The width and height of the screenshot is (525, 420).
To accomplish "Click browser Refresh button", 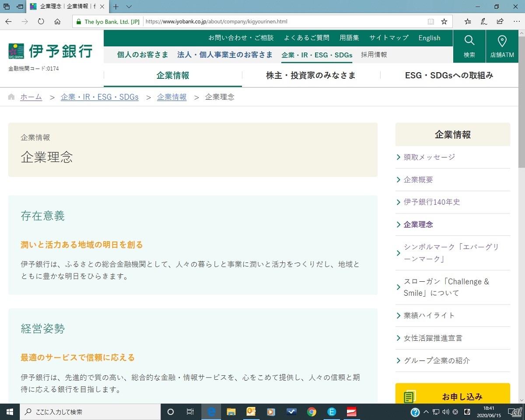I will [x=41, y=21].
